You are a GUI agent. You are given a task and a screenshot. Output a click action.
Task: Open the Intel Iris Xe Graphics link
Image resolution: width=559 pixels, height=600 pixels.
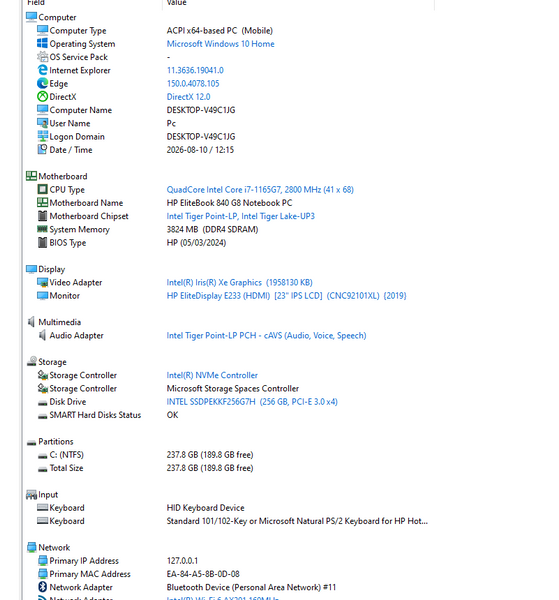pos(240,282)
